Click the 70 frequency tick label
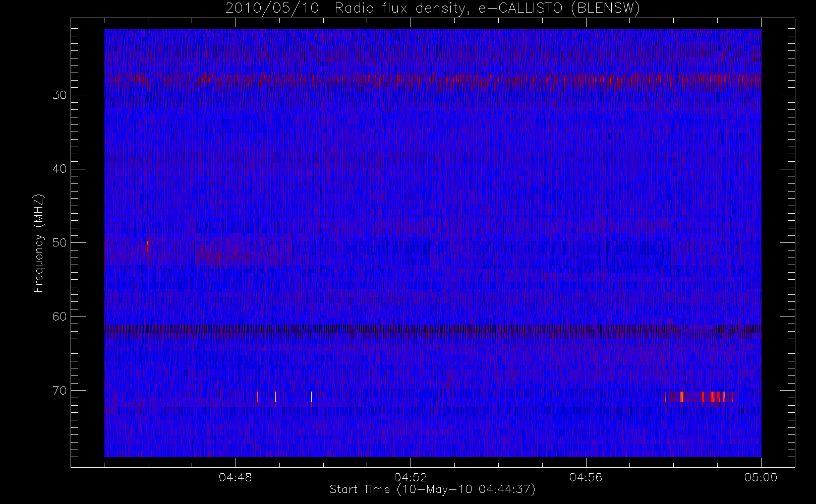Image resolution: width=816 pixels, height=504 pixels. (60, 391)
